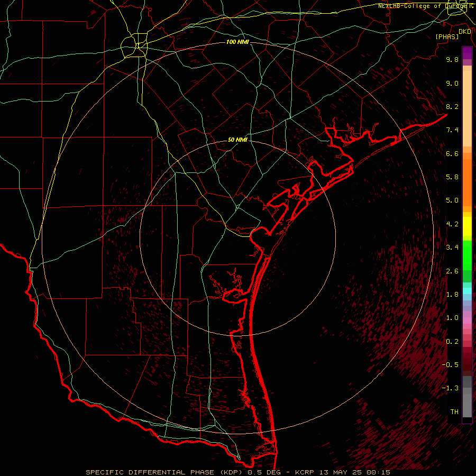
Task: Click the 7.4 value on the color scale
Action: [x=452, y=130]
